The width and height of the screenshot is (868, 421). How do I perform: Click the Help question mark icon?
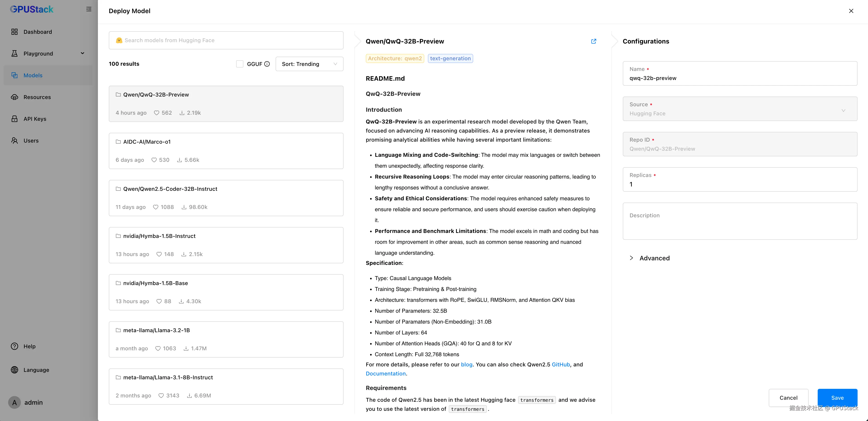(x=15, y=346)
